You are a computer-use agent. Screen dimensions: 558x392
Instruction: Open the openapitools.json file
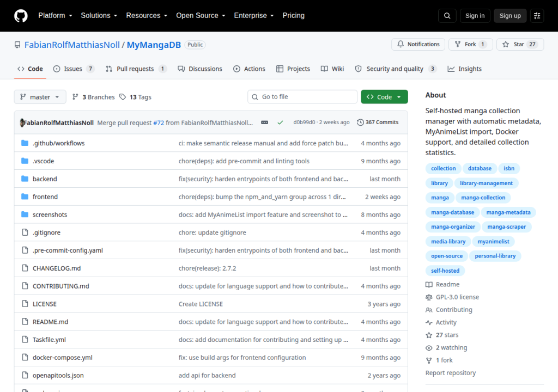point(58,375)
